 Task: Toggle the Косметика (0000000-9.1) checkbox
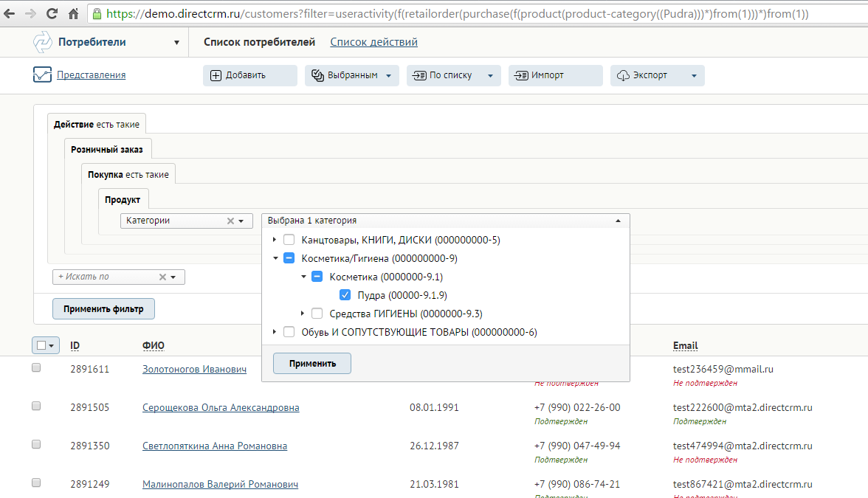317,277
